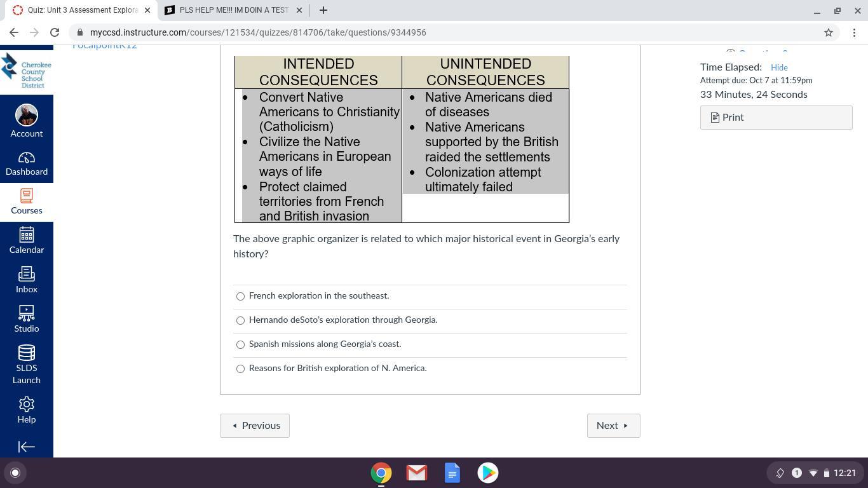Click the Cherokee County School District logo

click(26, 71)
